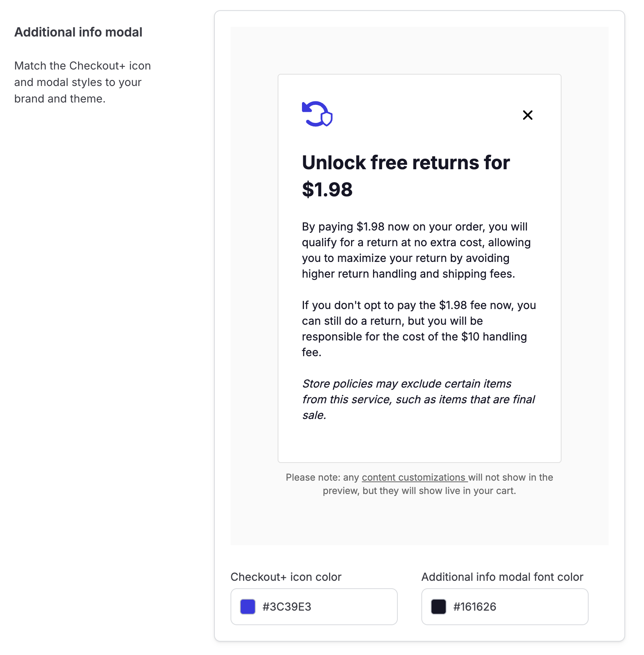Click the Checkout+ return shield icon
This screenshot has height=655, width=644.
click(317, 114)
